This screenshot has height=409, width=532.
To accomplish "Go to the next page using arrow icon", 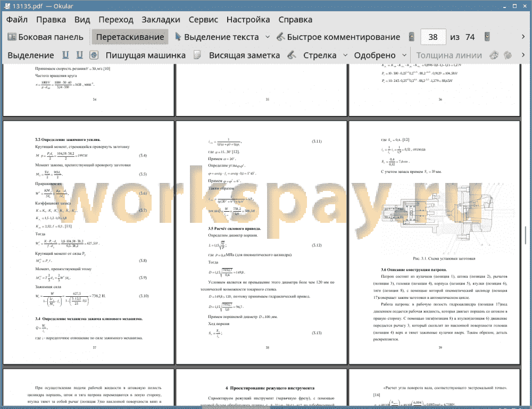I will (487, 37).
